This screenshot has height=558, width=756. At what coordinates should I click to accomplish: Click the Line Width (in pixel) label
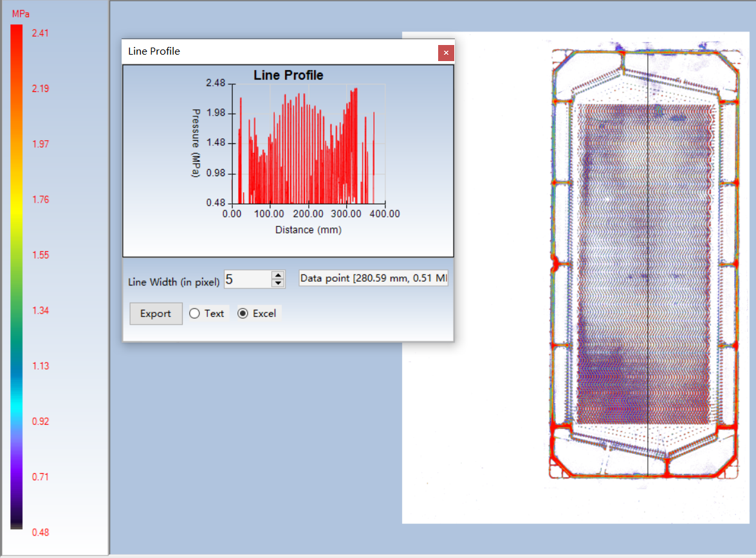pos(174,282)
